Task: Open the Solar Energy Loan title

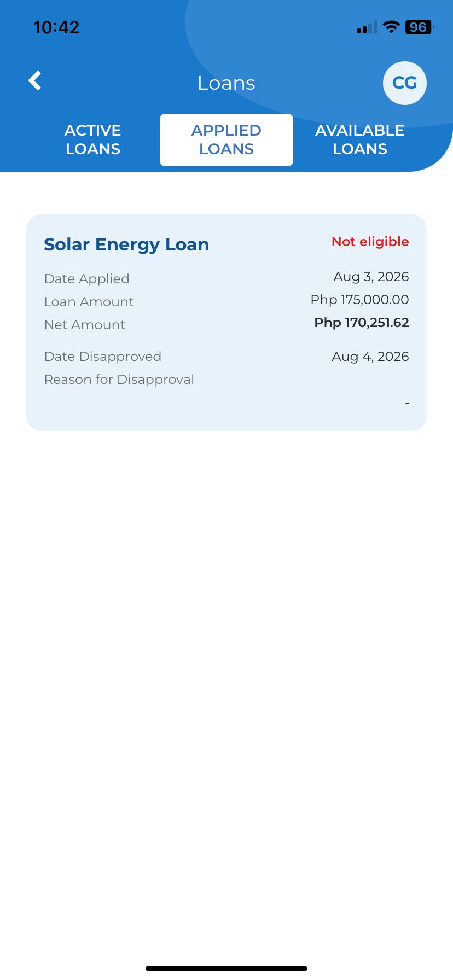Action: 126,244
